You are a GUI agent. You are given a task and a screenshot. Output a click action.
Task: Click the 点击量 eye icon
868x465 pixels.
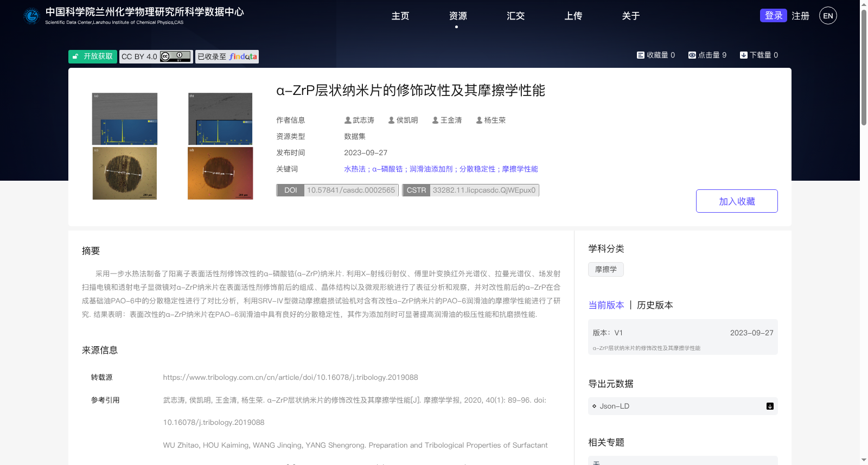click(692, 55)
